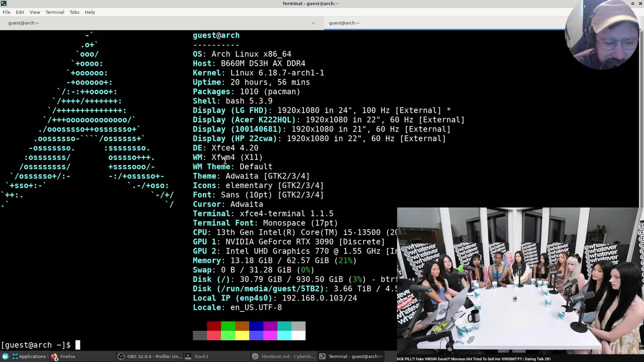This screenshot has width=644, height=362.
Task: Switch to the libreboot.md CyberDi... window
Action: (284, 356)
